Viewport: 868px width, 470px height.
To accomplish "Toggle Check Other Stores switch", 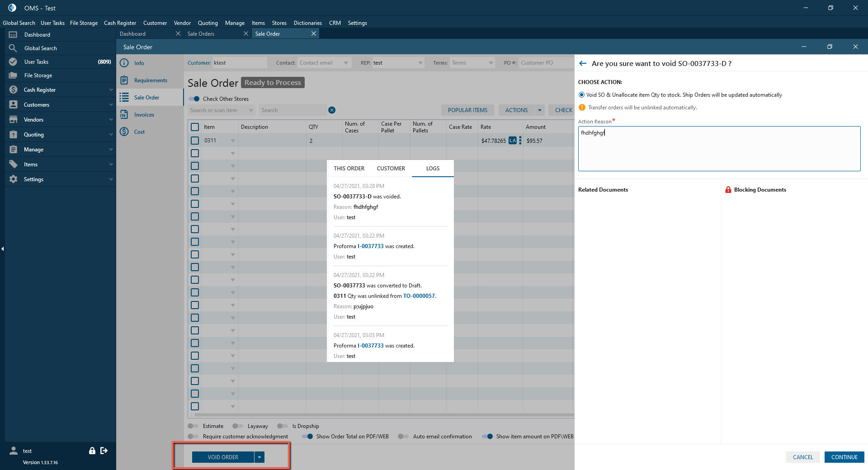I will click(194, 99).
